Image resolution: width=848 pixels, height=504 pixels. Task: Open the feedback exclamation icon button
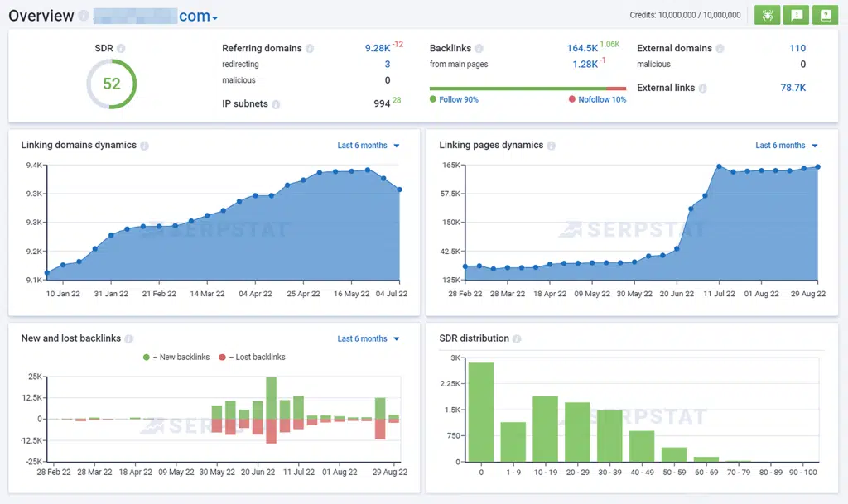click(796, 15)
